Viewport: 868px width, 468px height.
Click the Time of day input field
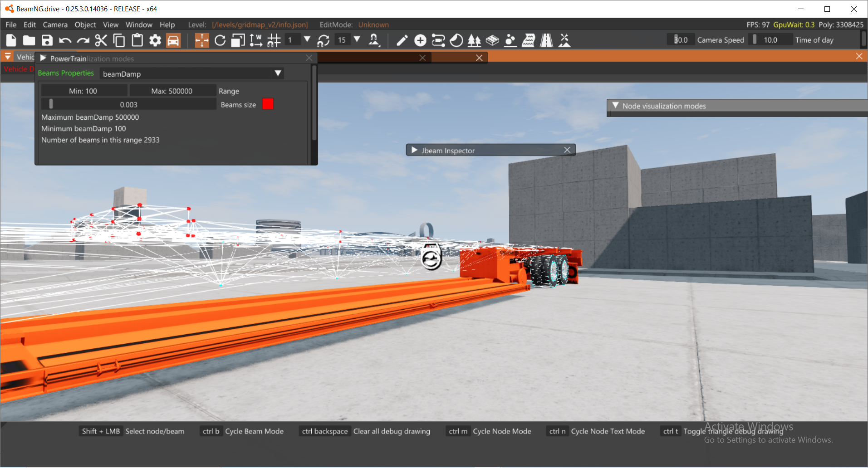click(x=771, y=39)
